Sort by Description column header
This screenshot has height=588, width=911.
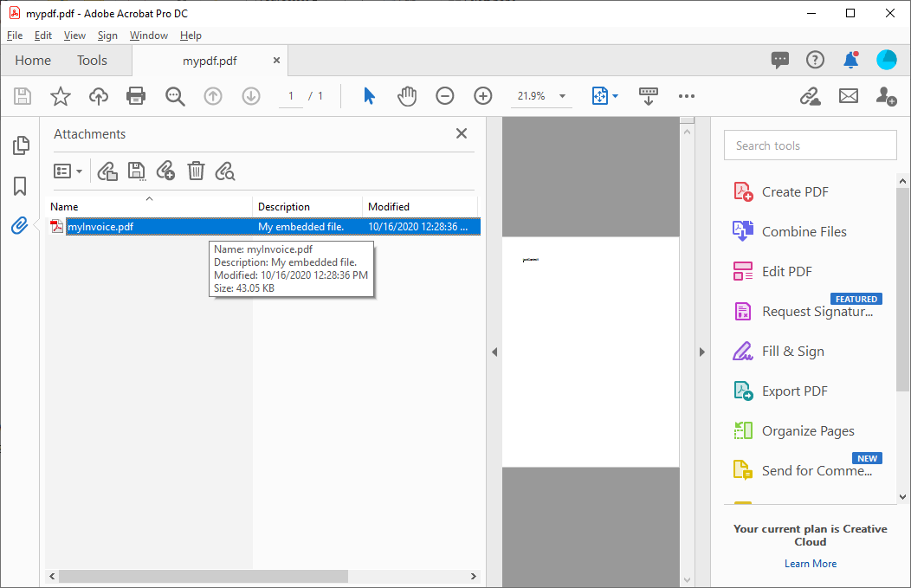coord(307,206)
